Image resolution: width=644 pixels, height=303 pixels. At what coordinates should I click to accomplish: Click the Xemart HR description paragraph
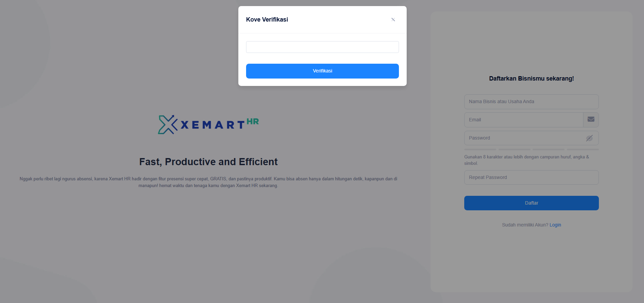pyautogui.click(x=208, y=182)
